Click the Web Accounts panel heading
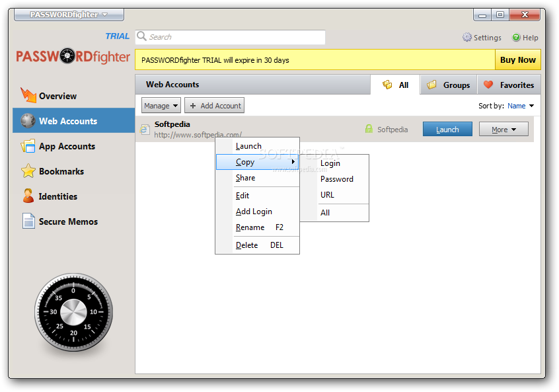This screenshot has height=392, width=559. 172,85
